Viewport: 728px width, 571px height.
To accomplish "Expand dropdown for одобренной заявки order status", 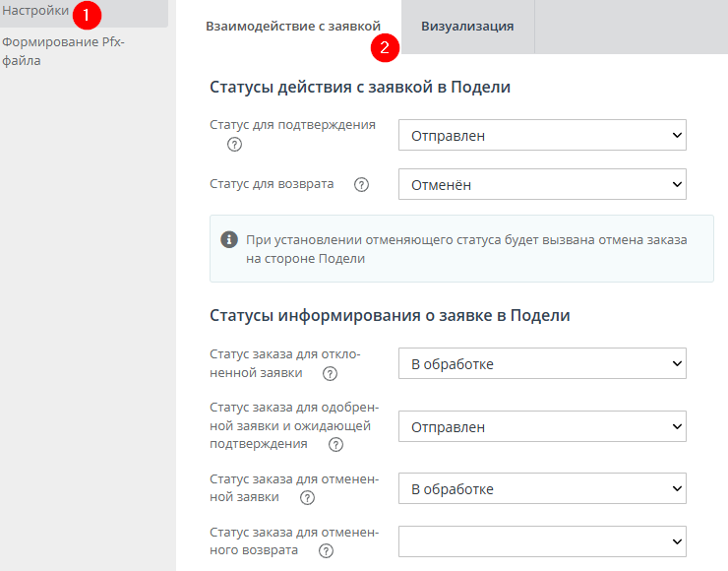I will (x=542, y=427).
